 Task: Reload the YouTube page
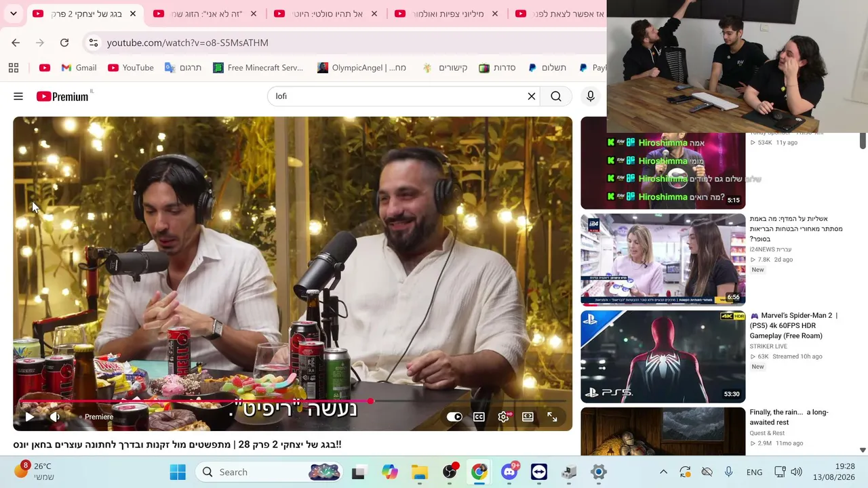(64, 43)
